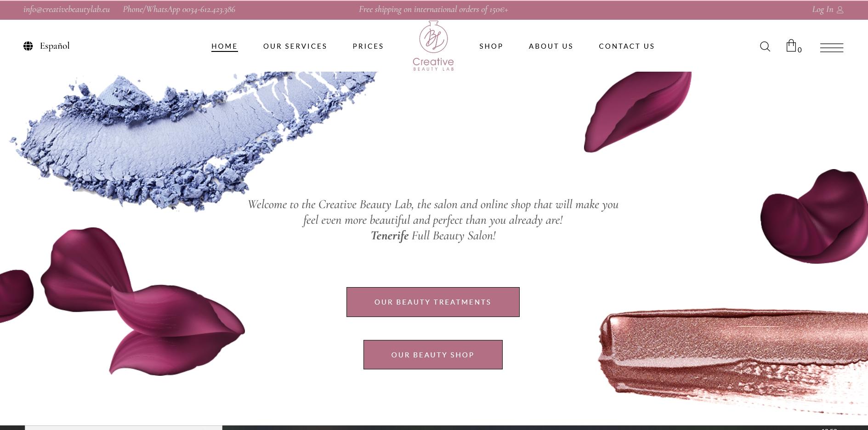The width and height of the screenshot is (868, 430).
Task: Open the Shop menu item
Action: pos(491,46)
